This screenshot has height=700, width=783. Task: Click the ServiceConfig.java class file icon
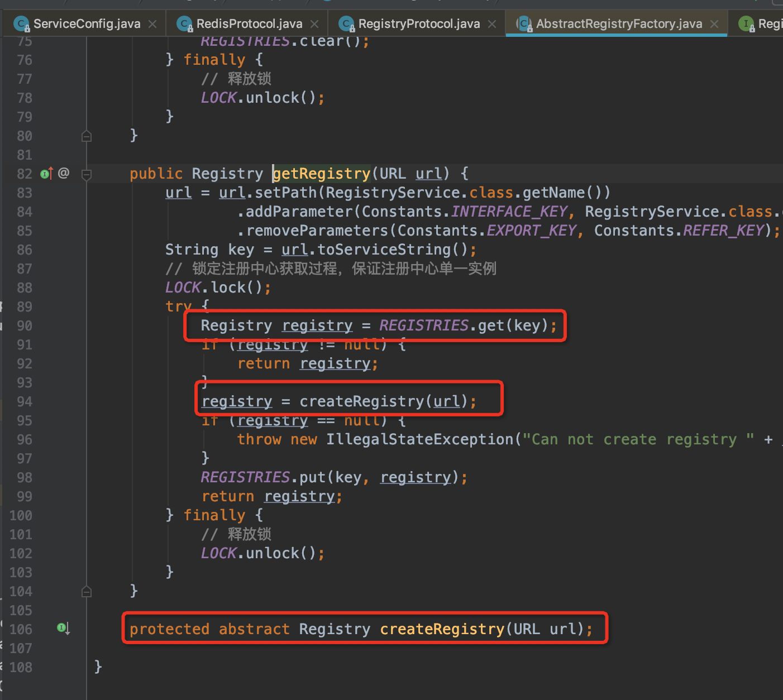pos(21,24)
